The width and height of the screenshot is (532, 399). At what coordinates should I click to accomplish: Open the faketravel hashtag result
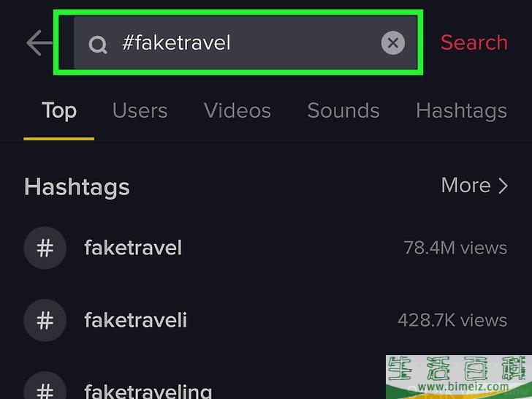click(x=266, y=248)
